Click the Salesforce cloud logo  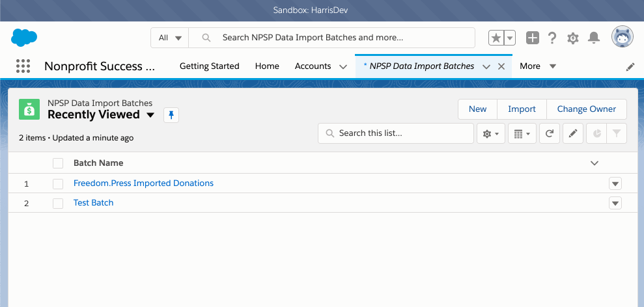(x=24, y=37)
